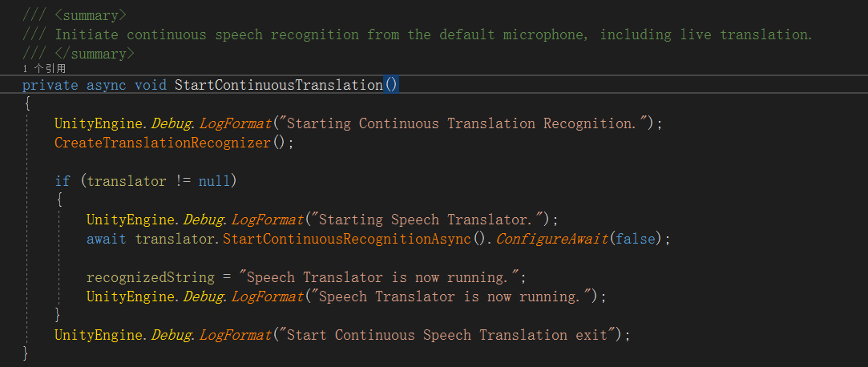Click the "Starting Speech Translator." string literal
868x367 pixels.
(x=428, y=220)
